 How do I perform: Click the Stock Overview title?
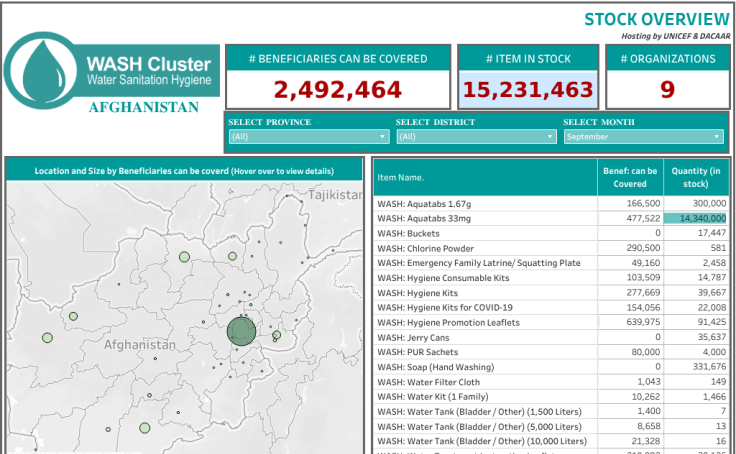(x=656, y=19)
